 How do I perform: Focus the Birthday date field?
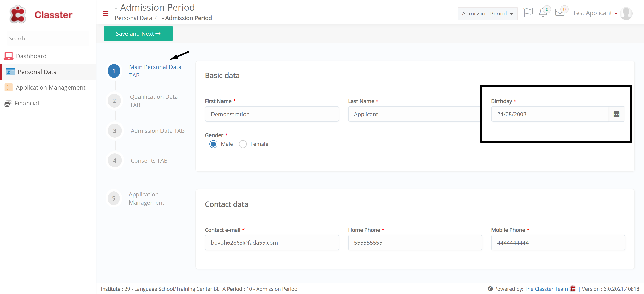click(x=550, y=114)
